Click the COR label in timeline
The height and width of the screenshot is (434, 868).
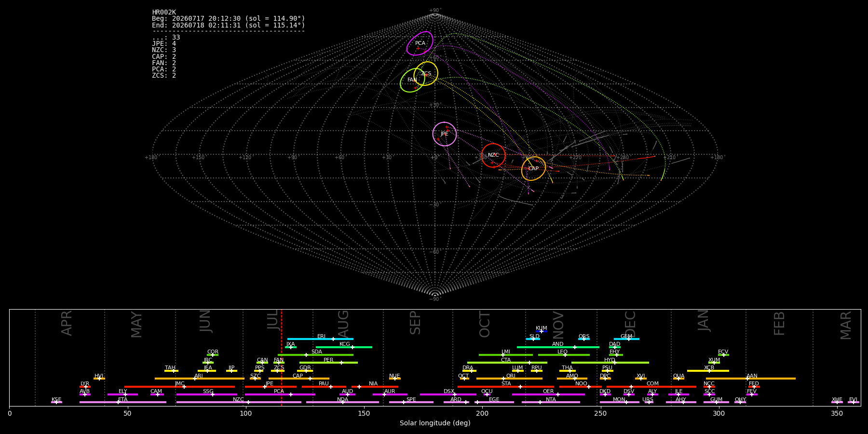pos(213,352)
